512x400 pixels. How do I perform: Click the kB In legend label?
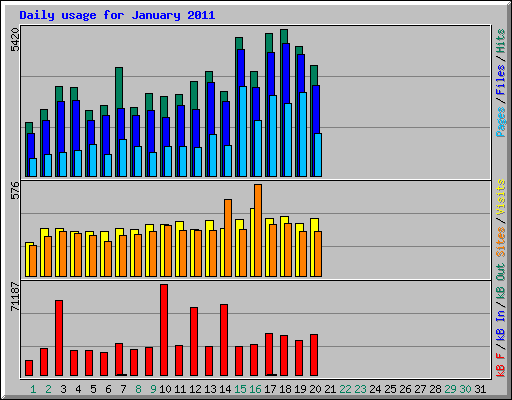coord(501,325)
